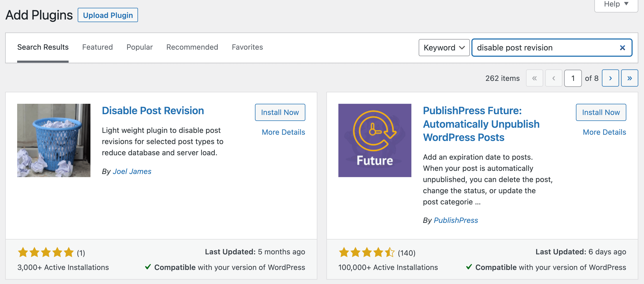Switch to the Featured tab

point(97,47)
